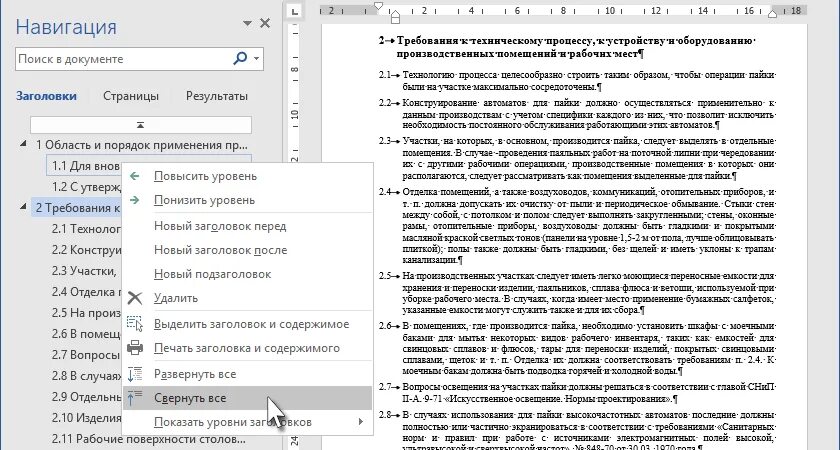
Task: Click the section 2 heading in document
Action: coord(567,47)
